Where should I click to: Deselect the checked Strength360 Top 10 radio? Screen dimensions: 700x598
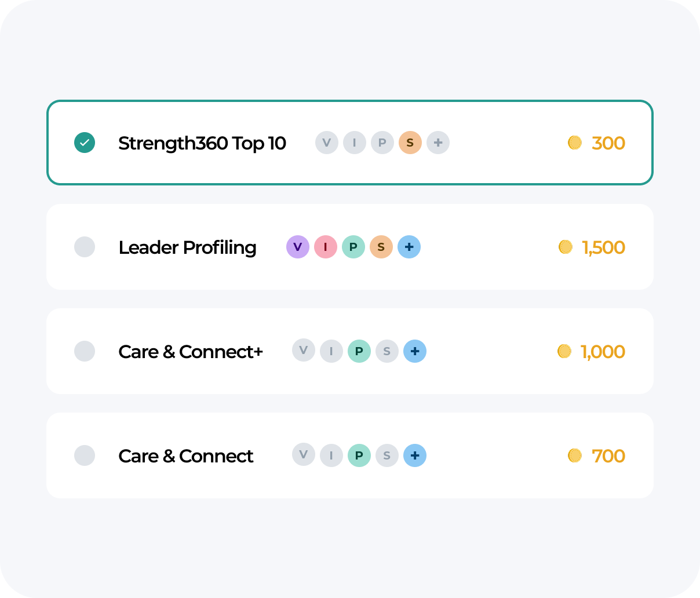(85, 143)
